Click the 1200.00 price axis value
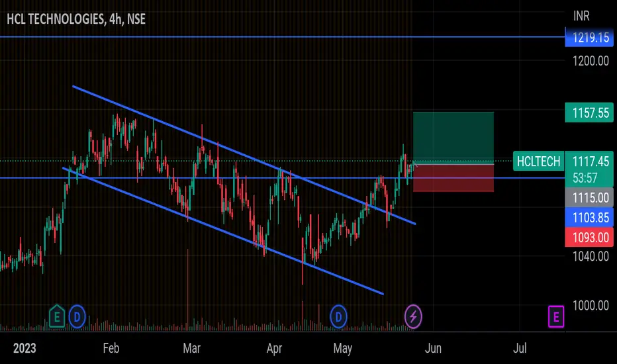617x364 pixels. tap(591, 61)
